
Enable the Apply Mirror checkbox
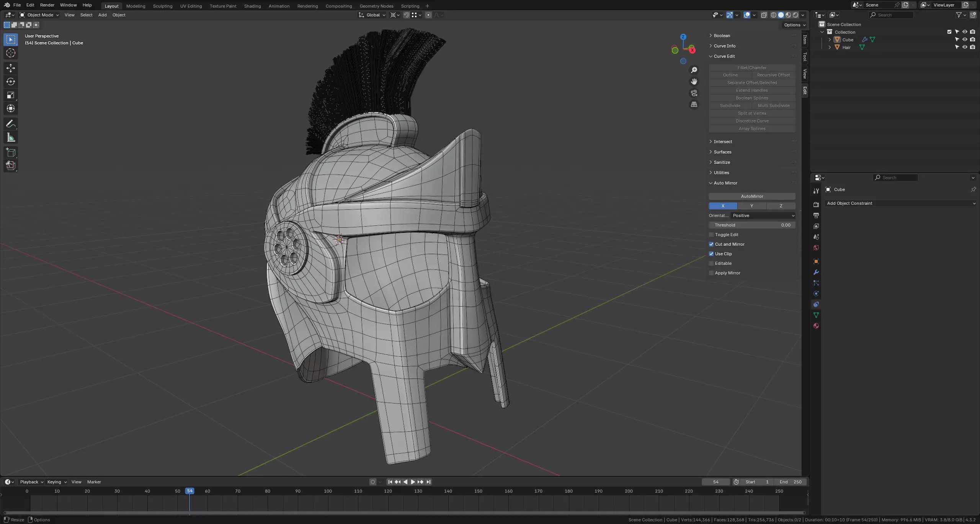pos(711,273)
